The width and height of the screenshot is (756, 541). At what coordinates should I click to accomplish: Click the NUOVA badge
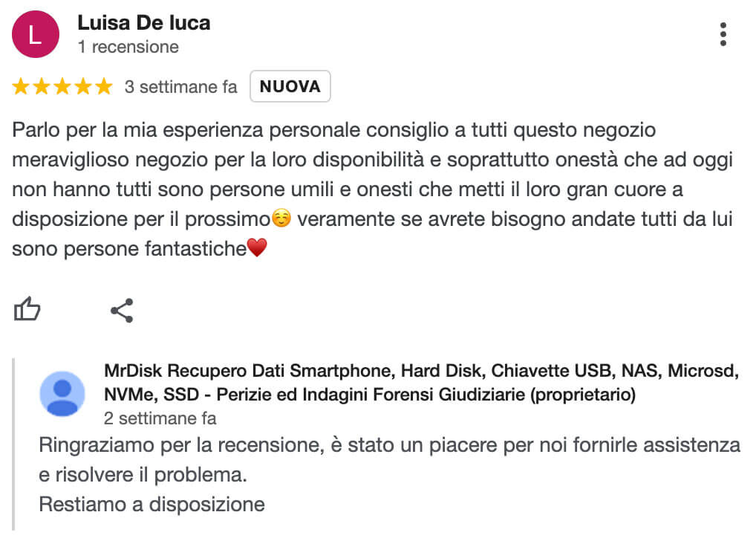pyautogui.click(x=290, y=86)
